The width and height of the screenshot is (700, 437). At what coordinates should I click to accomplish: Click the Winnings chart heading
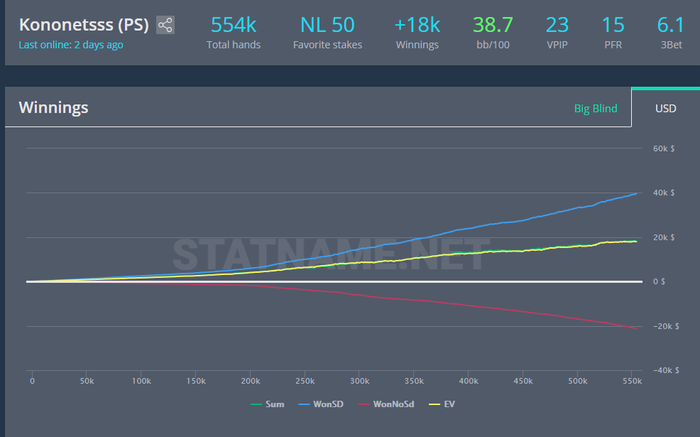click(x=53, y=108)
